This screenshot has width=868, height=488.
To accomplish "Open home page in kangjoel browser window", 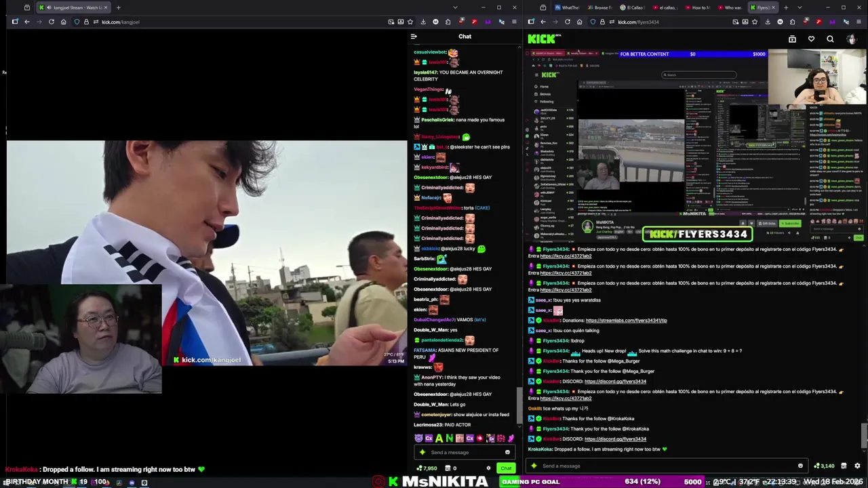I will coord(63,22).
